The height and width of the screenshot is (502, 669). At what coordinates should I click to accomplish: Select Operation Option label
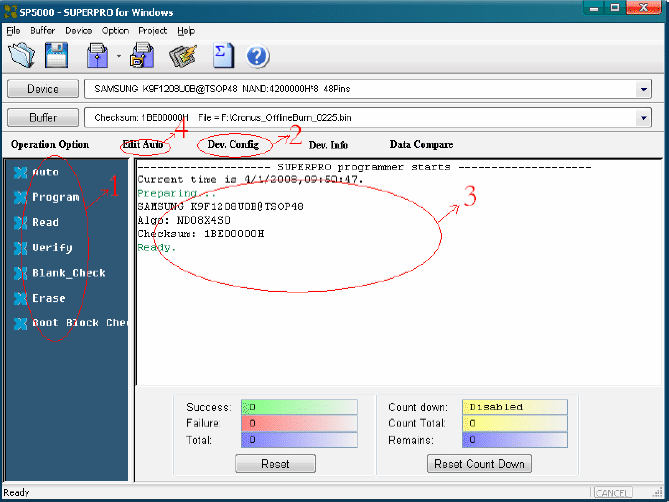click(50, 145)
